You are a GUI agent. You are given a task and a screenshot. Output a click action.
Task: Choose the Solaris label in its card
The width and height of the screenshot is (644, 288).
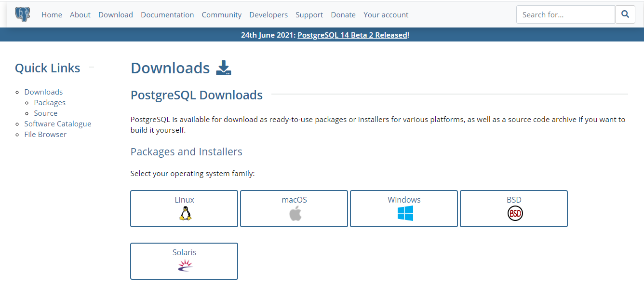185,252
